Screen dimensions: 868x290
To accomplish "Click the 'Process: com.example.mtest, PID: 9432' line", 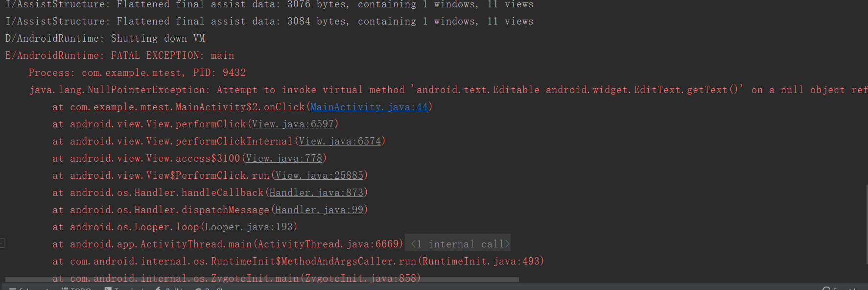I will click(x=137, y=72).
